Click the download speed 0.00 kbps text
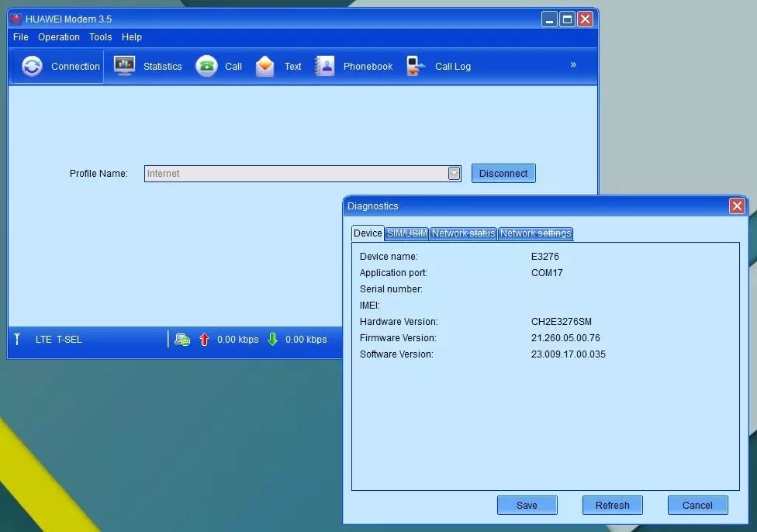 (306, 340)
